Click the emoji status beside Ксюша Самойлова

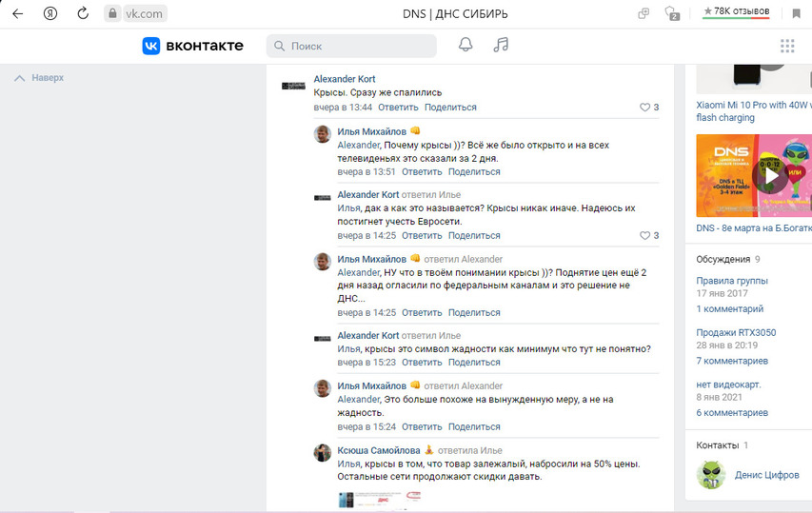pos(428,450)
